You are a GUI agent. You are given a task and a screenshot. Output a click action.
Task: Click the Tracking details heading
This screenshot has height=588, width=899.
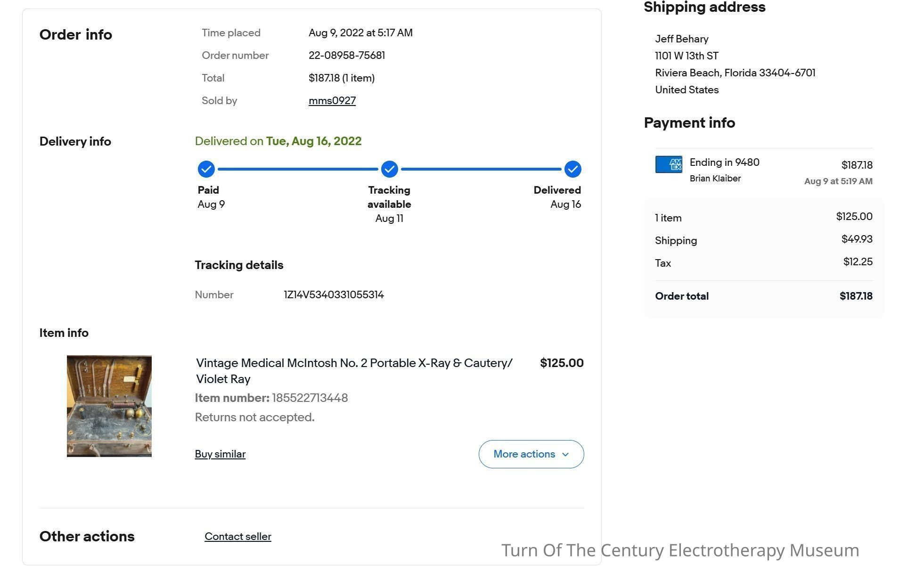(x=239, y=265)
